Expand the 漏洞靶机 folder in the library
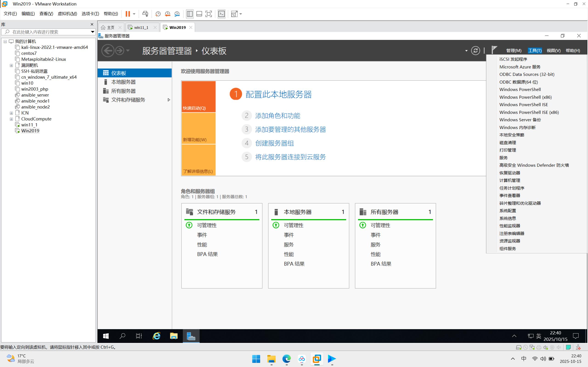The image size is (588, 367). click(x=11, y=65)
